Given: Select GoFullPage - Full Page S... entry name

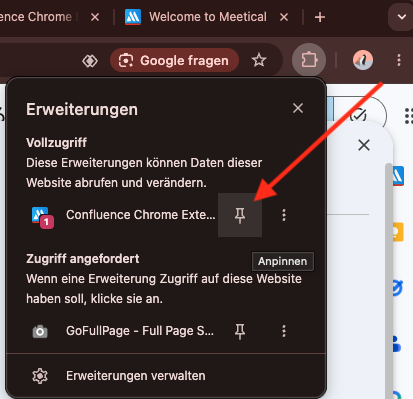Looking at the screenshot, I should pos(140,331).
